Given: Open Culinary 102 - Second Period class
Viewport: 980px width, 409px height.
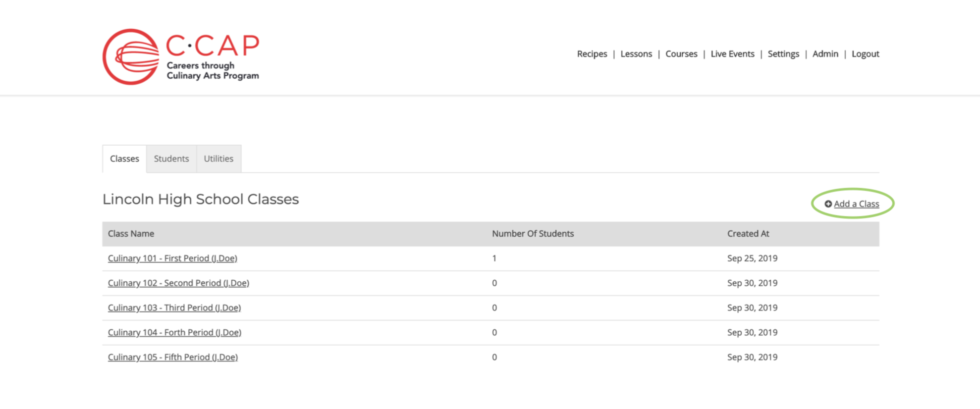Looking at the screenshot, I should click(x=178, y=283).
